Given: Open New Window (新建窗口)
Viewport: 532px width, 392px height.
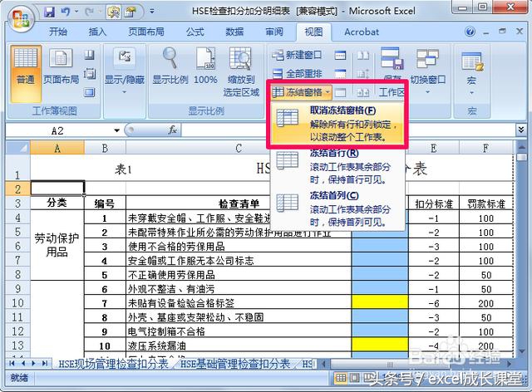Looking at the screenshot, I should (x=298, y=55).
